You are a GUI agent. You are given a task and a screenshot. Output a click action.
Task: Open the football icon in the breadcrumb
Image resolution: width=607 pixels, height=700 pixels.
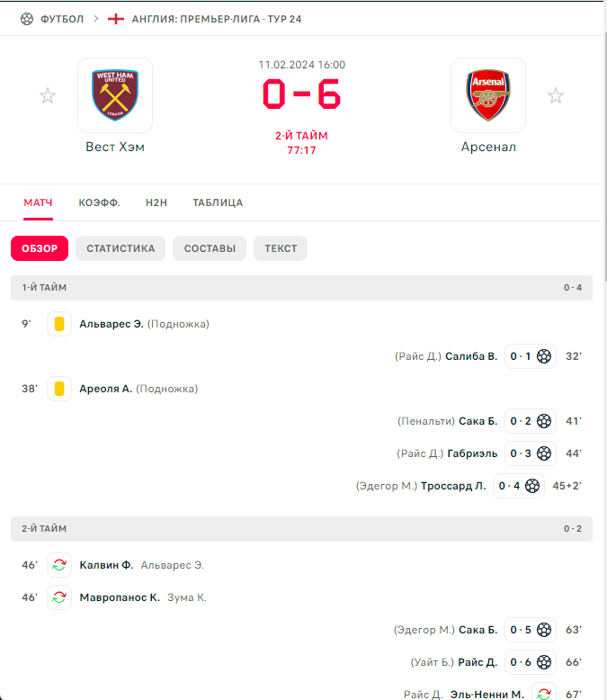click(x=27, y=19)
